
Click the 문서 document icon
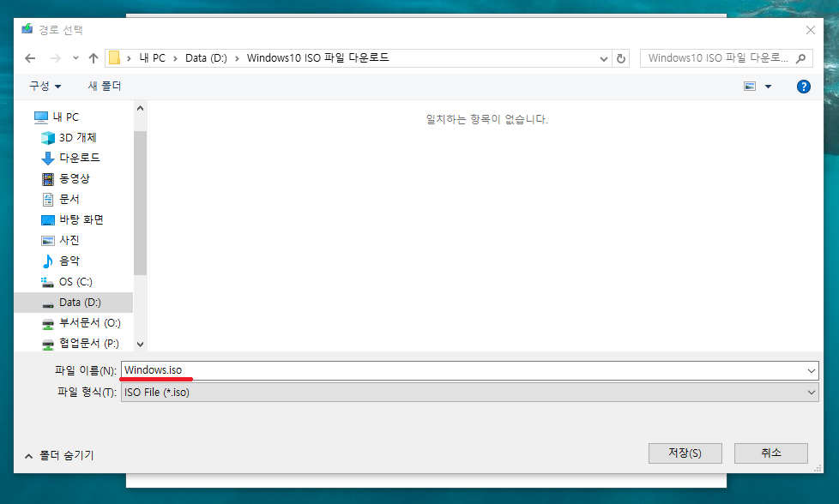click(x=48, y=200)
